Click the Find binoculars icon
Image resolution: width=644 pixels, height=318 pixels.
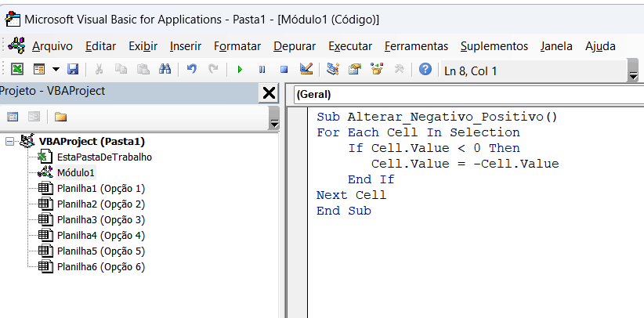tap(165, 70)
